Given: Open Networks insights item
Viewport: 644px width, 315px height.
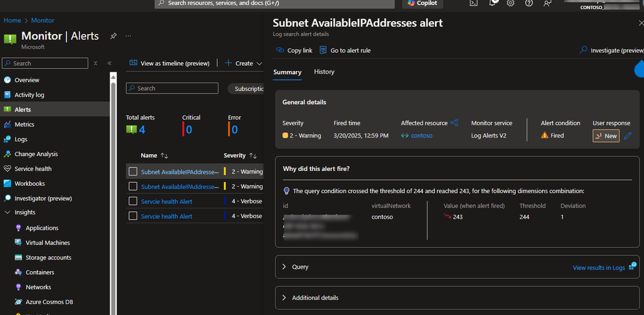Looking at the screenshot, I should (x=38, y=287).
